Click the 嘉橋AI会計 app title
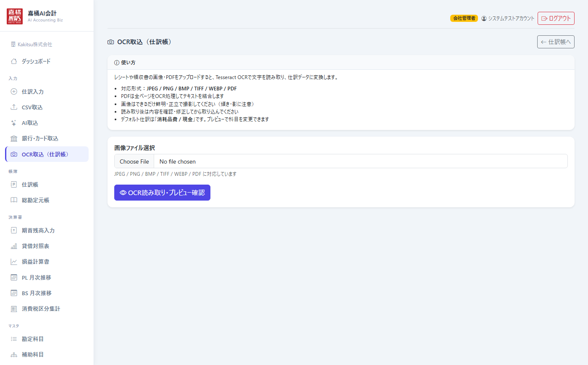 [x=42, y=13]
